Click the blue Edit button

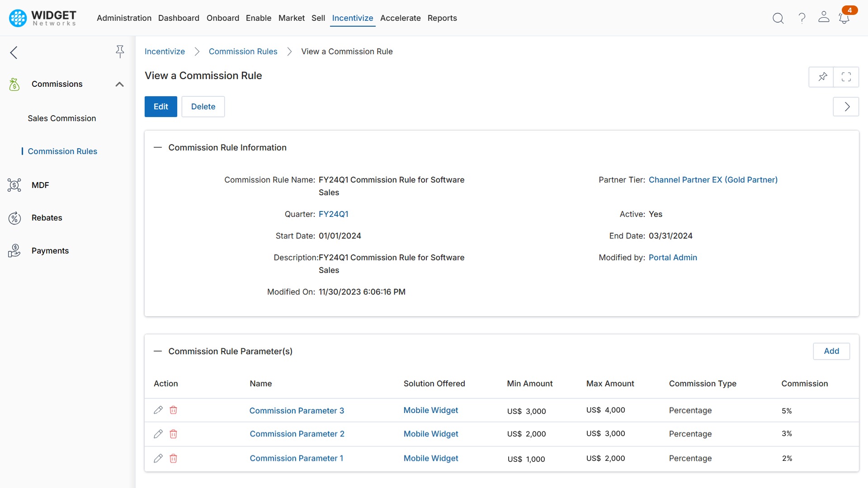[x=160, y=107]
